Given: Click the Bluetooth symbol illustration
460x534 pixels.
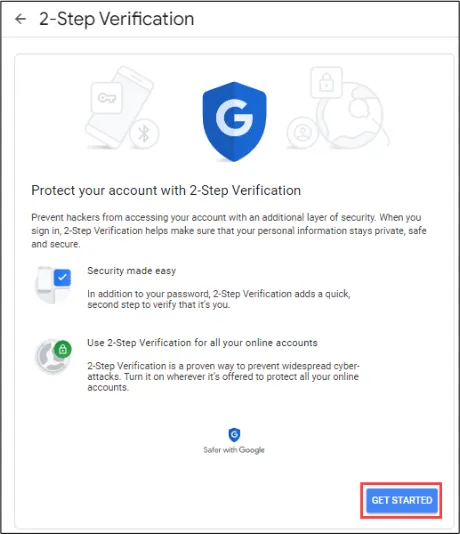Looking at the screenshot, I should click(x=144, y=134).
